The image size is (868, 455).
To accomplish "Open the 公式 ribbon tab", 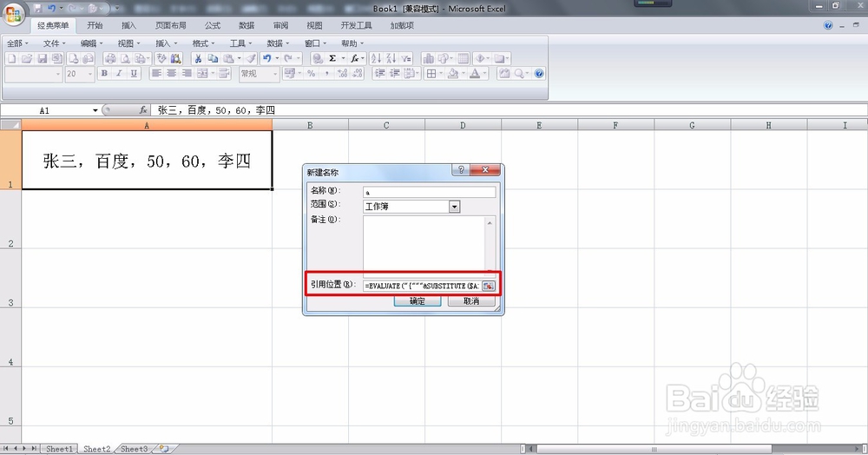I will point(212,25).
